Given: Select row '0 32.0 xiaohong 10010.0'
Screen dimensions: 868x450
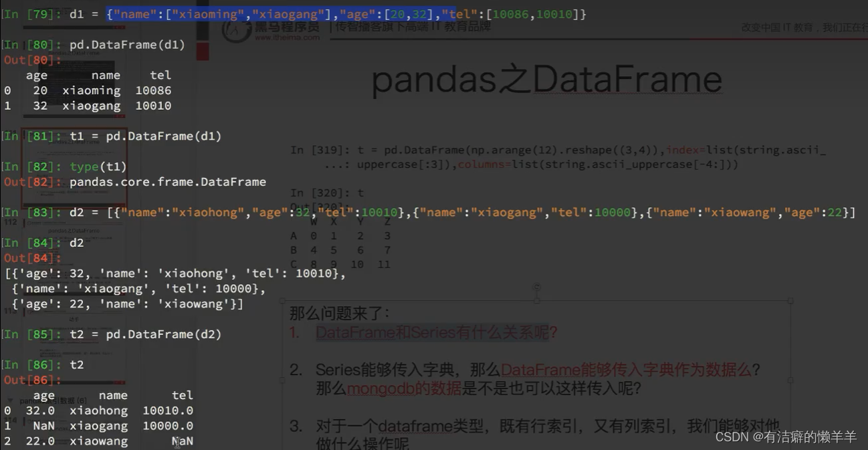Looking at the screenshot, I should (98, 411).
